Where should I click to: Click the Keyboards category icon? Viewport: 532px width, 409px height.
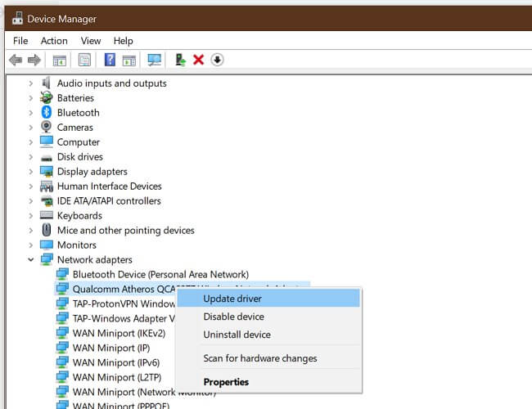coord(47,215)
